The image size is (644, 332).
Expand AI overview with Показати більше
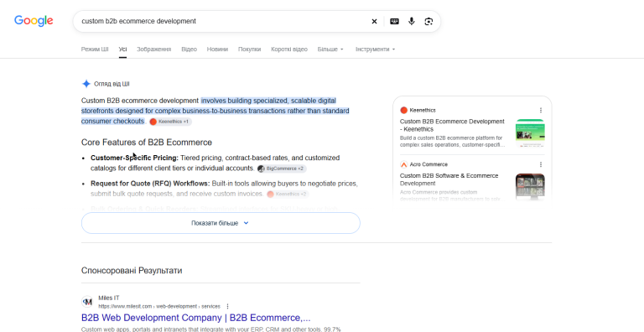click(x=221, y=223)
